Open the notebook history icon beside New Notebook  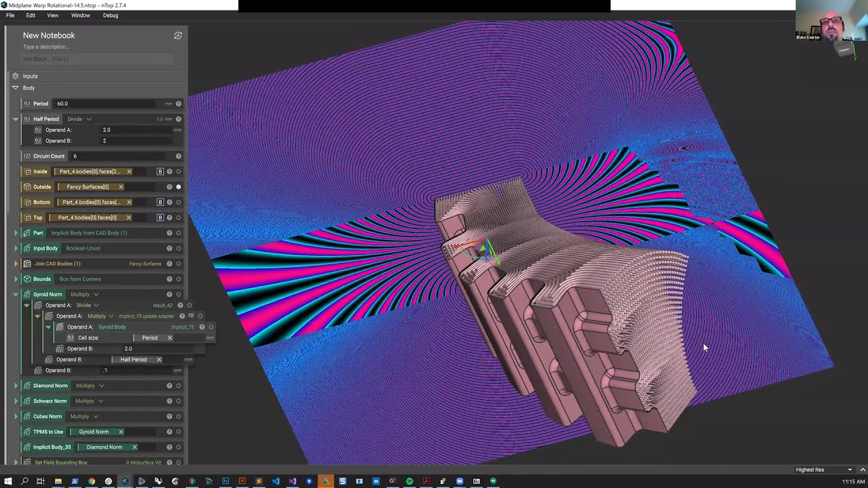[178, 35]
